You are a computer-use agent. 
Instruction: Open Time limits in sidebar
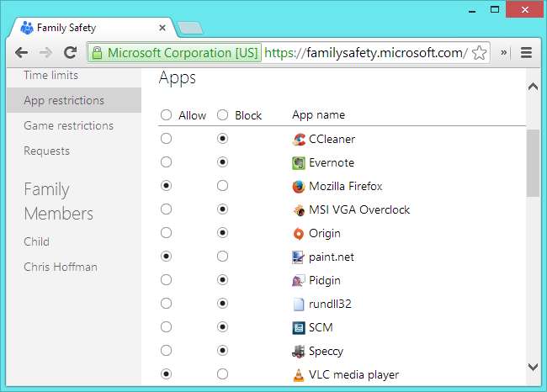point(51,75)
